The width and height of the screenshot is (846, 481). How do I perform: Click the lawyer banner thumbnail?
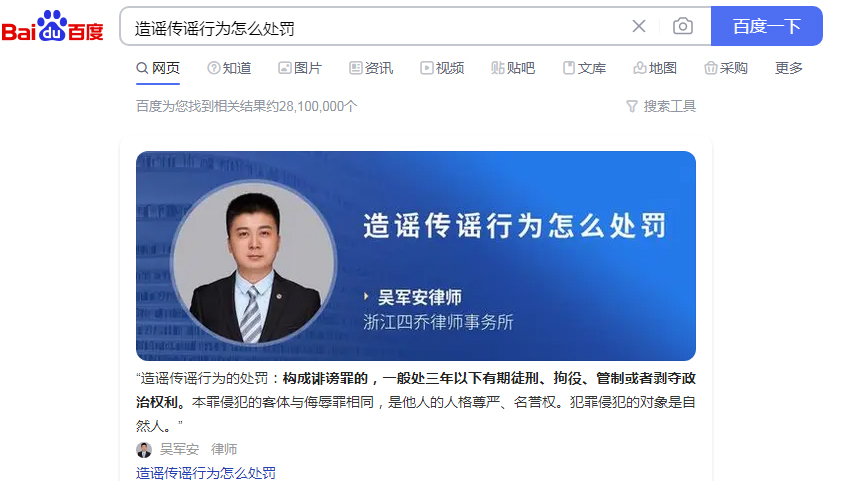tap(415, 256)
